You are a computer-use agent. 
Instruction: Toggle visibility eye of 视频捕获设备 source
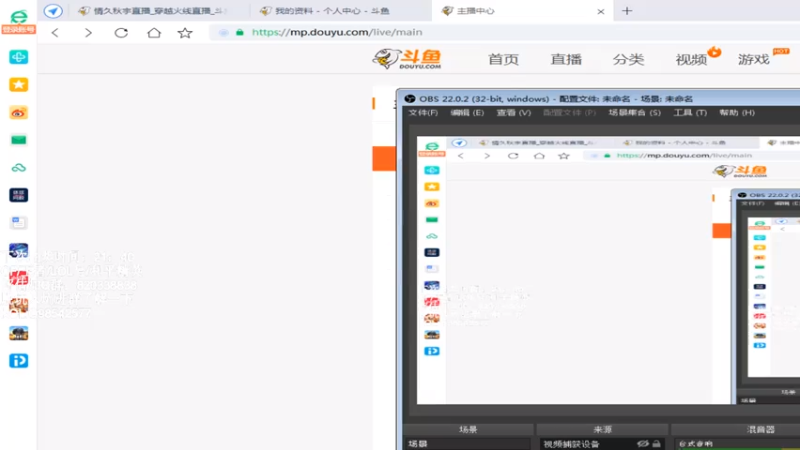[x=642, y=444]
